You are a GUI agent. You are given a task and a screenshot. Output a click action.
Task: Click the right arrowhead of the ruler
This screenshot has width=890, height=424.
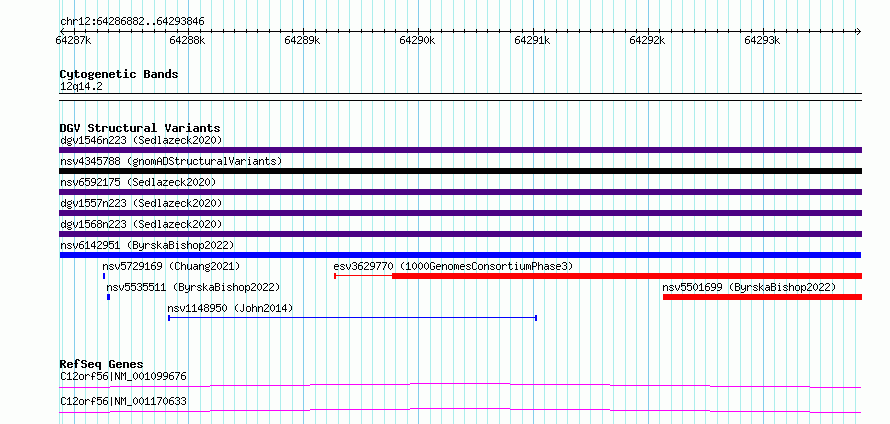[x=859, y=31]
